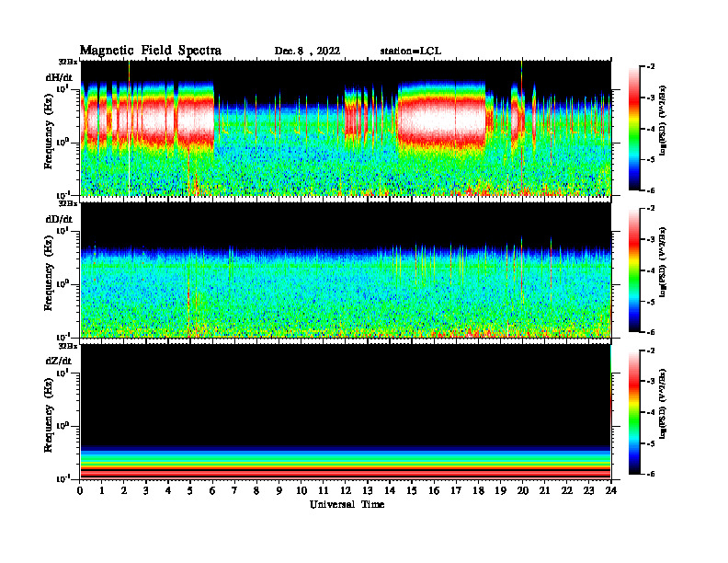The height and width of the screenshot is (563, 728).
Task: Click the time axis tick label "3"
Action: click(146, 490)
